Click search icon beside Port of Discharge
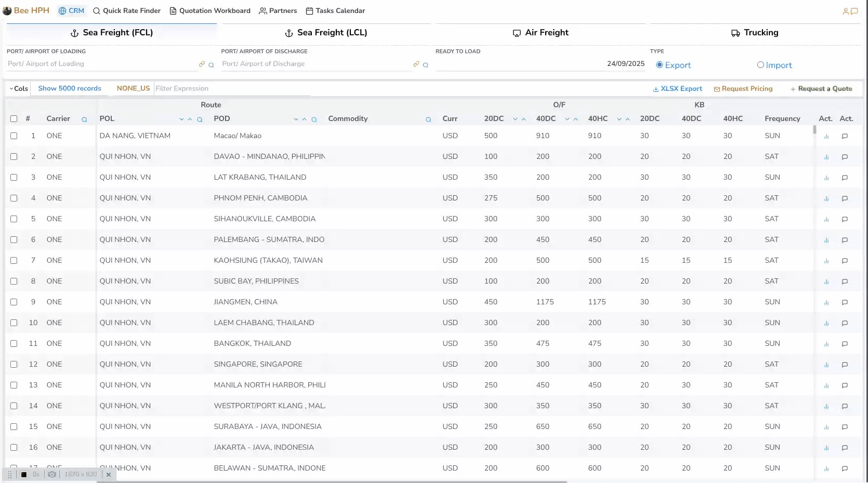Viewport: 868px width, 483px height. 426,65
